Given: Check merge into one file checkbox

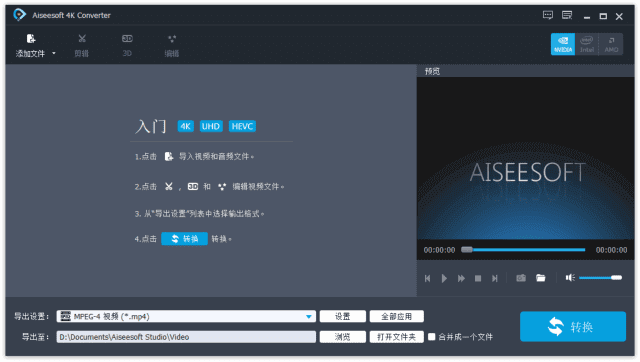Looking at the screenshot, I should [431, 337].
